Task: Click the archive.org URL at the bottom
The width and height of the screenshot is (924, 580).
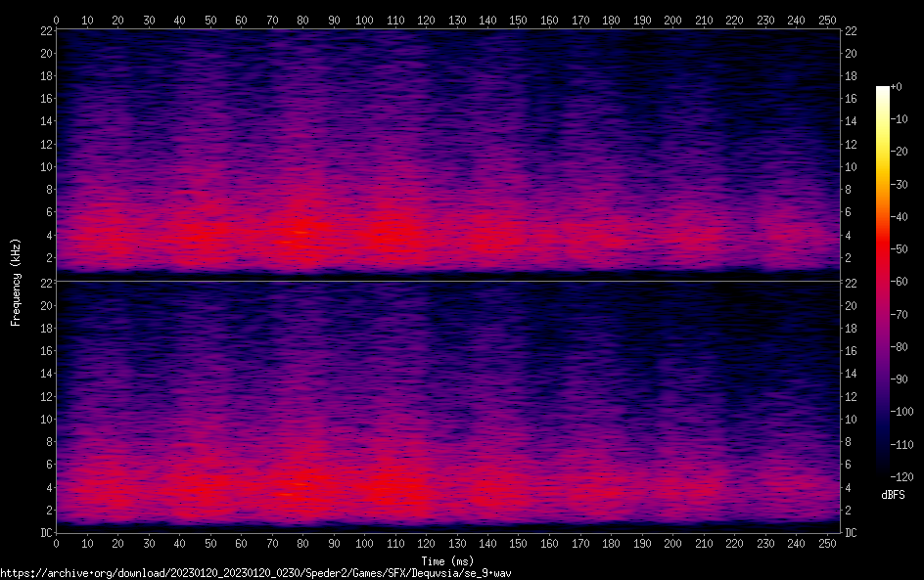Action: 255,572
